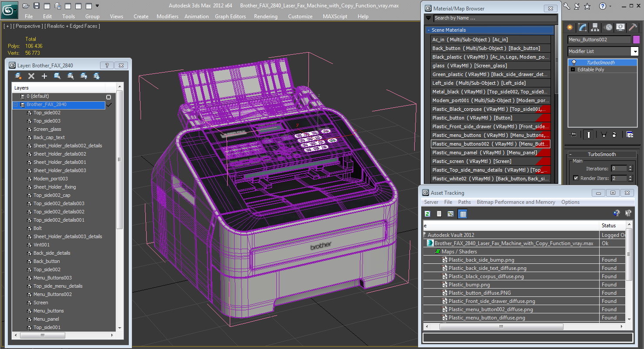Open the Paths menu in Asset Tracking
Screen dimensions: 644x349
point(464,202)
